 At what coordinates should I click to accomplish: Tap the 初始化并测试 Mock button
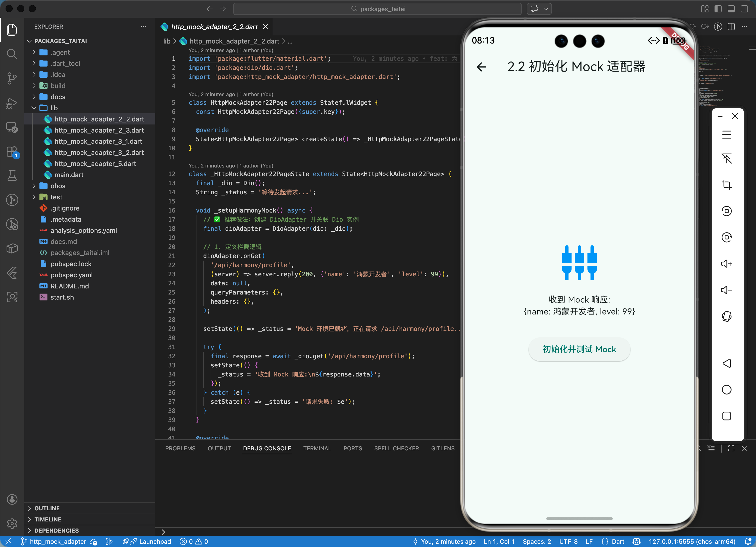[x=579, y=349]
